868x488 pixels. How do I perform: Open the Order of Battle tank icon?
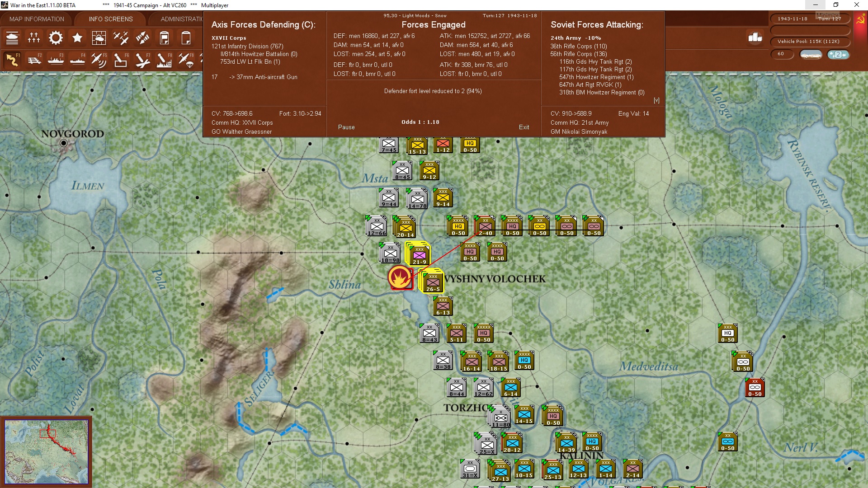pyautogui.click(x=12, y=38)
